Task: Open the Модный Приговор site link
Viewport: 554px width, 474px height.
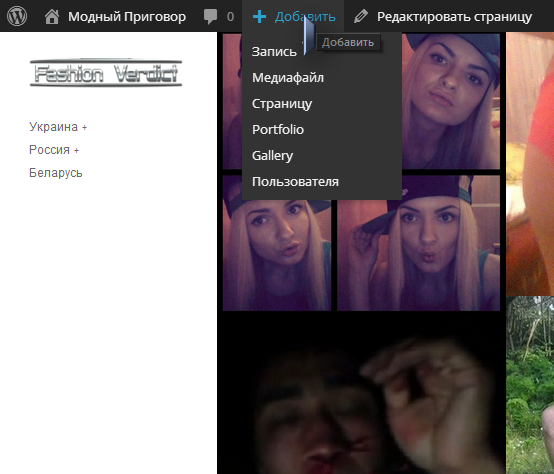Action: [127, 17]
